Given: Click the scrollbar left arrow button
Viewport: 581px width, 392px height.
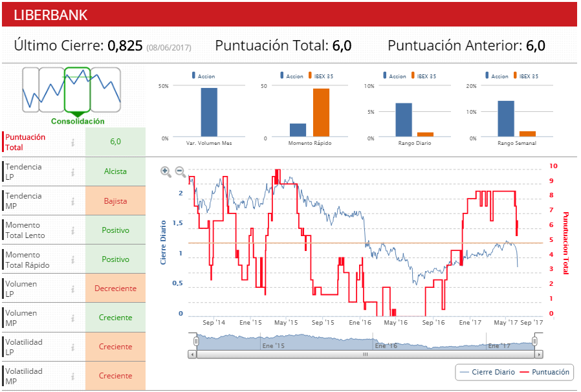Looking at the screenshot, I should pos(192,354).
